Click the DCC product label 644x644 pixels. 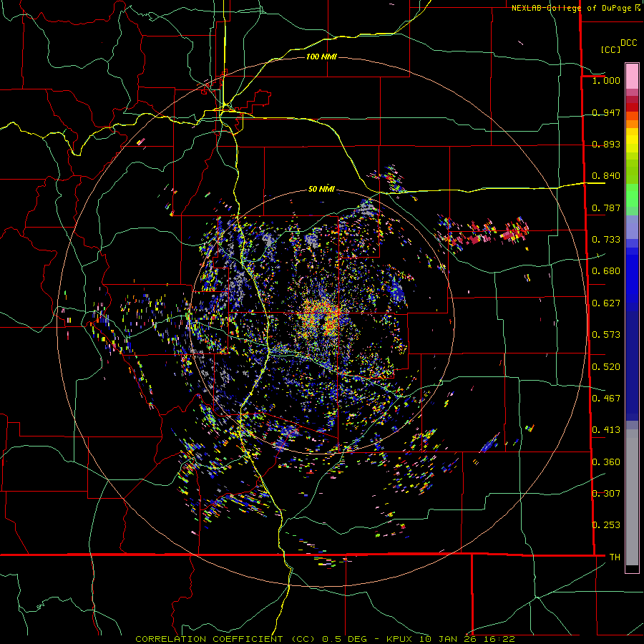(628, 43)
